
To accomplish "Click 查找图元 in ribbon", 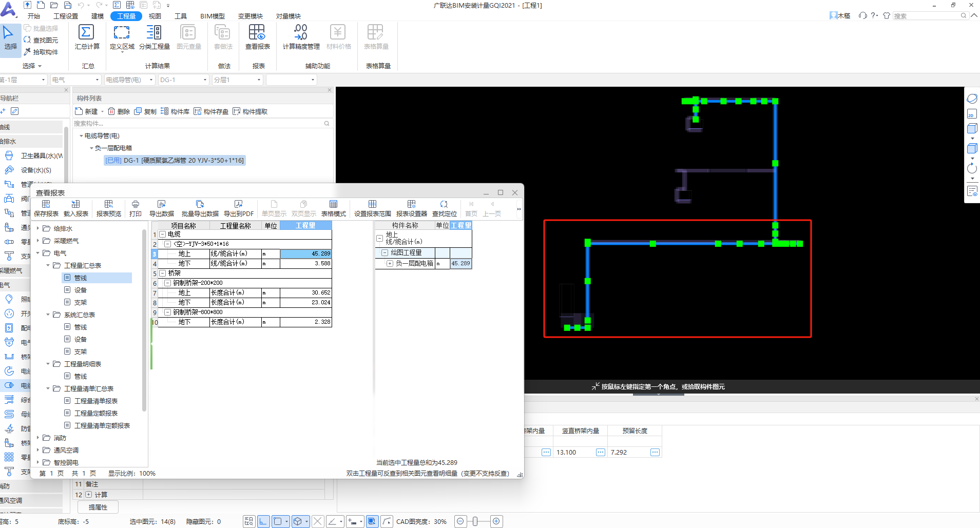I will (41, 40).
